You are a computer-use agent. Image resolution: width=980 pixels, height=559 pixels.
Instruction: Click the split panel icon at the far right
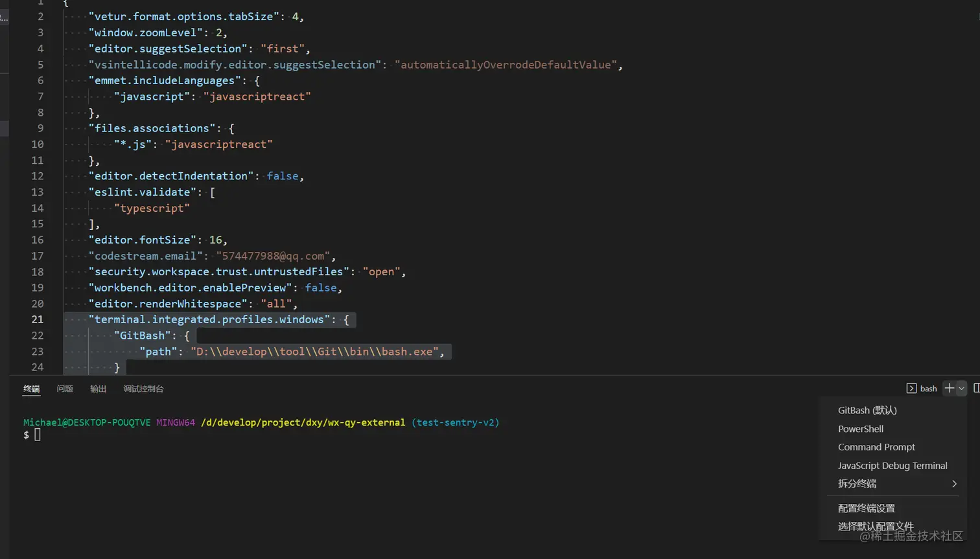tap(977, 389)
